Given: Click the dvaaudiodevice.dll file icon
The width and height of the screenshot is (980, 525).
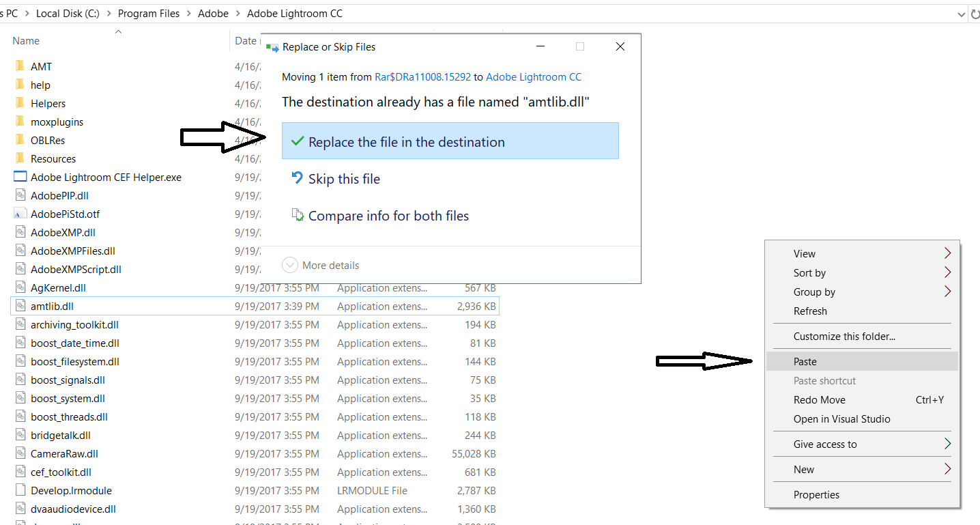Looking at the screenshot, I should click(20, 509).
